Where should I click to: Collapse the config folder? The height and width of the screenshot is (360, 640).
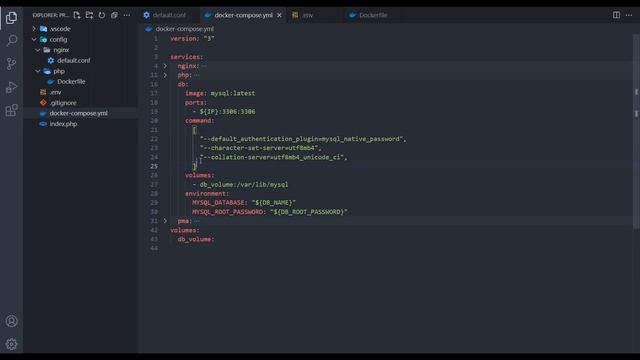coord(34,39)
